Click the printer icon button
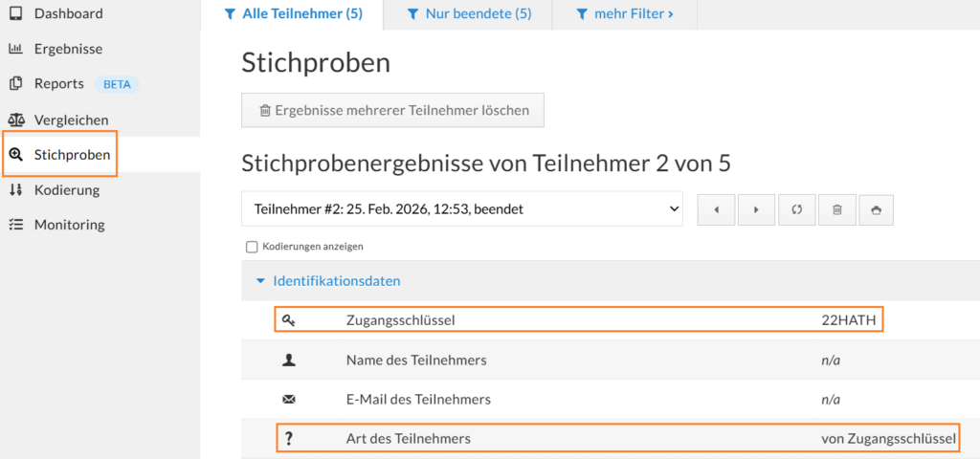This screenshot has height=459, width=980. pyautogui.click(x=876, y=209)
